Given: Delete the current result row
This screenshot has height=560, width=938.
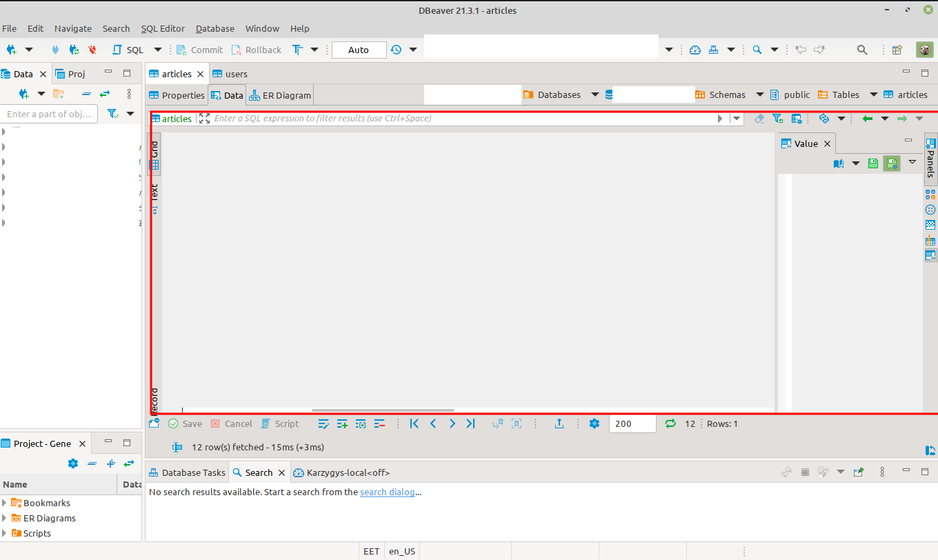Looking at the screenshot, I should click(379, 423).
